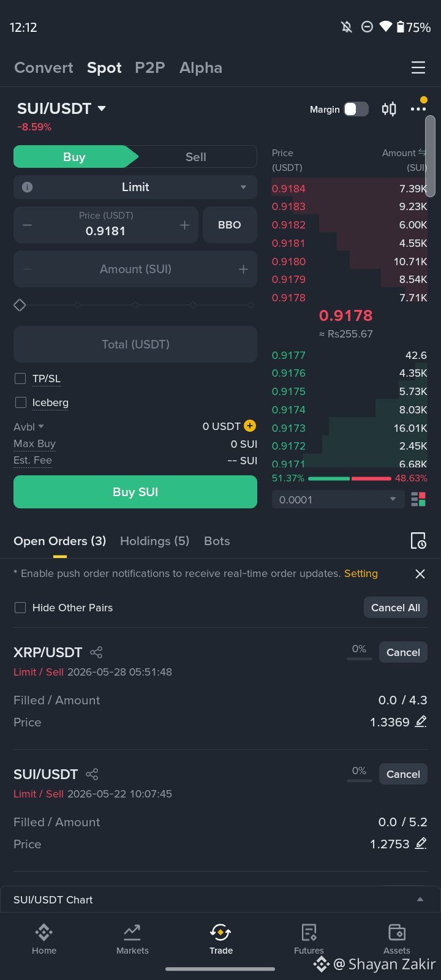Open the Limit order type dropdown
Screen dimensions: 441x980
tap(135, 187)
